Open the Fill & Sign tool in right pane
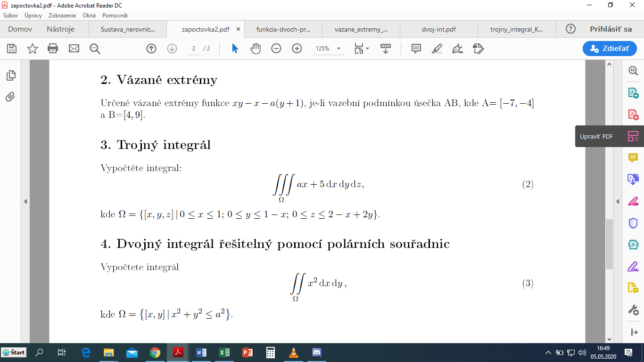644x362 pixels. (x=633, y=266)
